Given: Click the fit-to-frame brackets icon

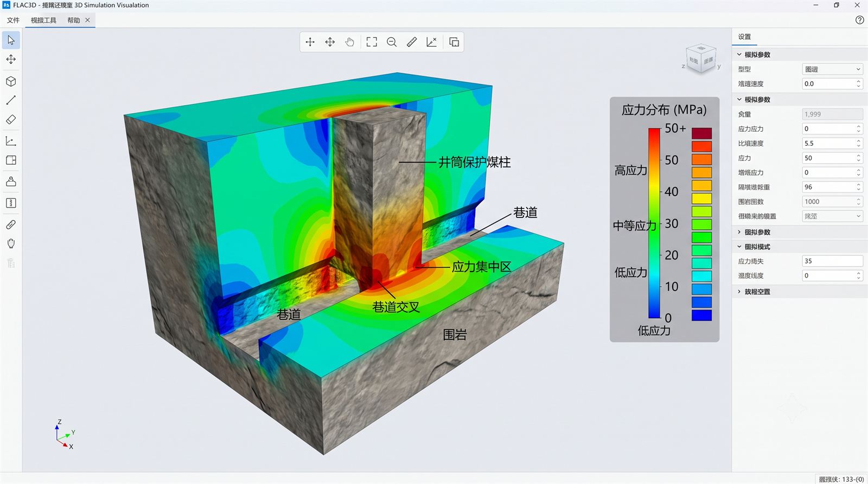Looking at the screenshot, I should [x=372, y=42].
